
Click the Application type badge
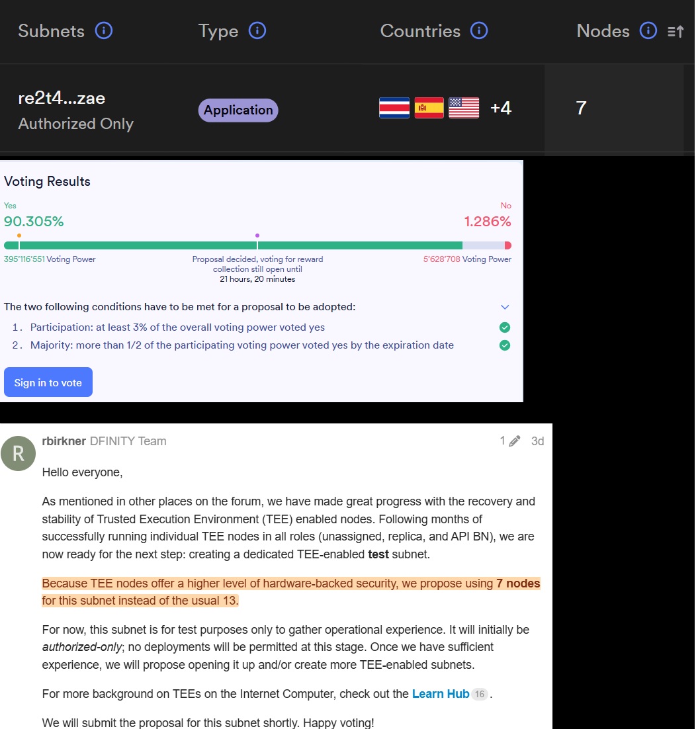(238, 110)
